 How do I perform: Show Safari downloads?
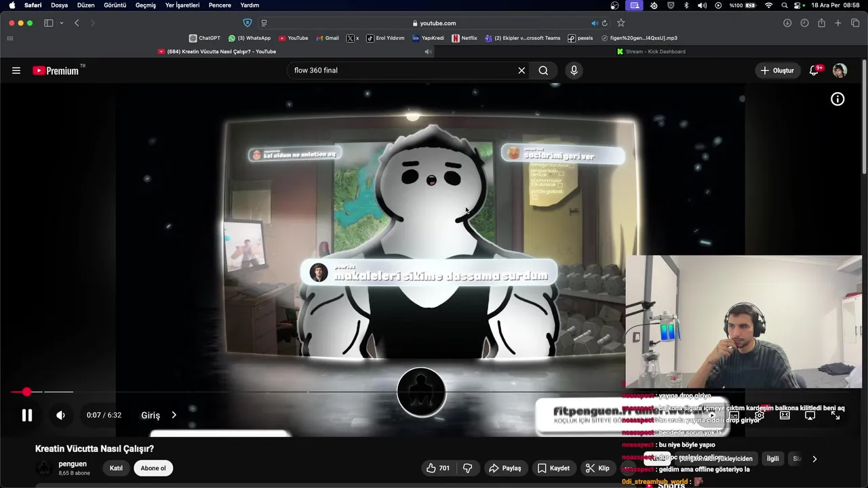787,23
